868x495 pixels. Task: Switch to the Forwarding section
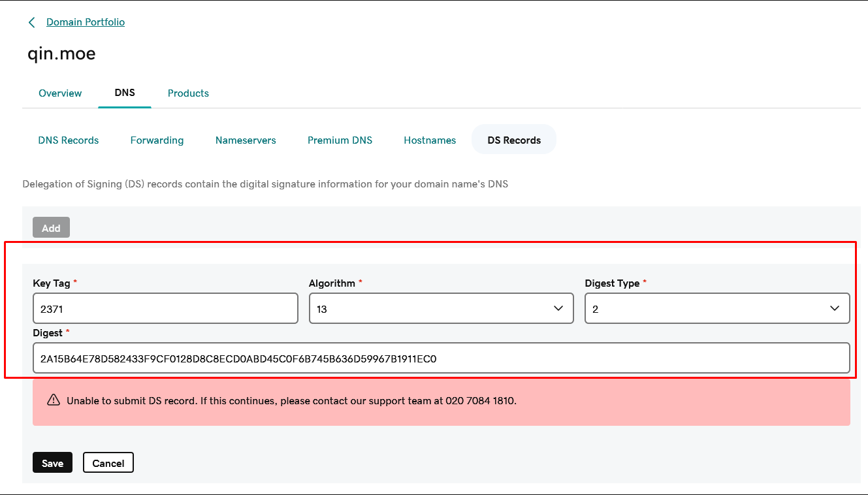pyautogui.click(x=157, y=140)
